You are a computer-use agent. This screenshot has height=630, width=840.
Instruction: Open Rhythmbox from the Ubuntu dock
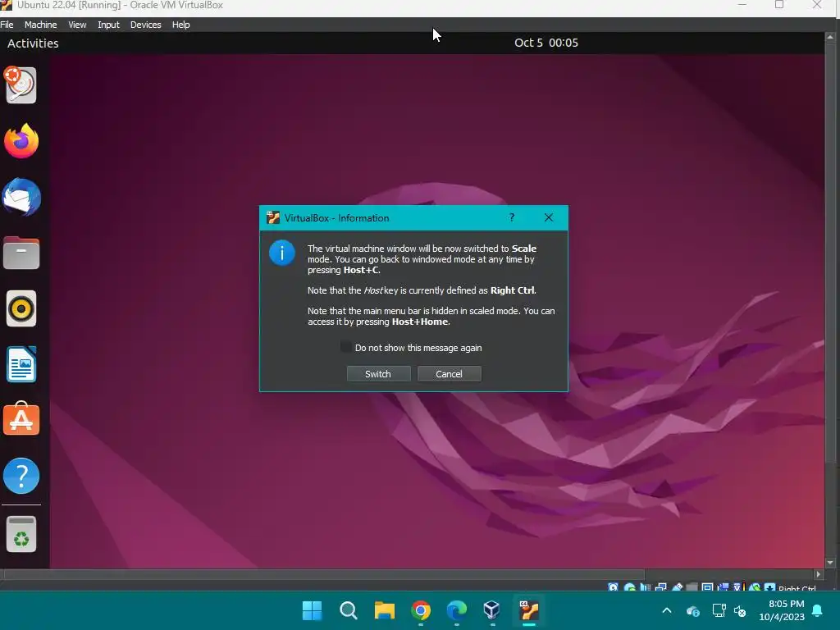(21, 308)
